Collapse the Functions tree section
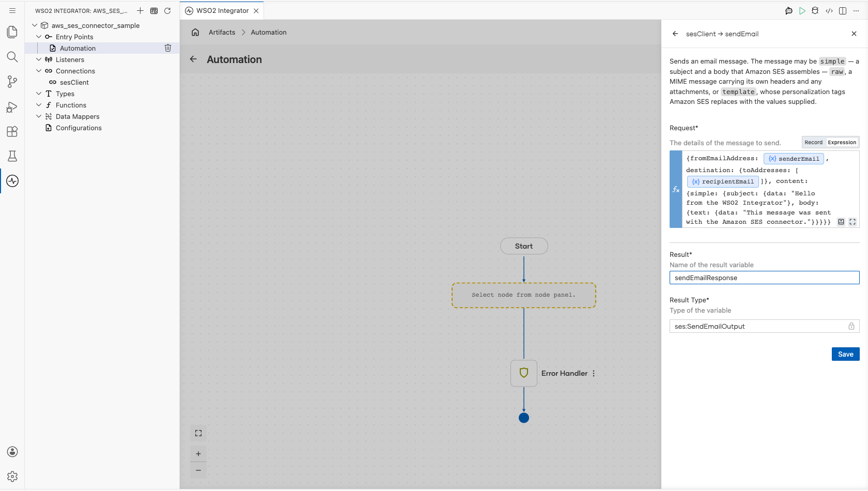This screenshot has width=868, height=491. [x=39, y=105]
